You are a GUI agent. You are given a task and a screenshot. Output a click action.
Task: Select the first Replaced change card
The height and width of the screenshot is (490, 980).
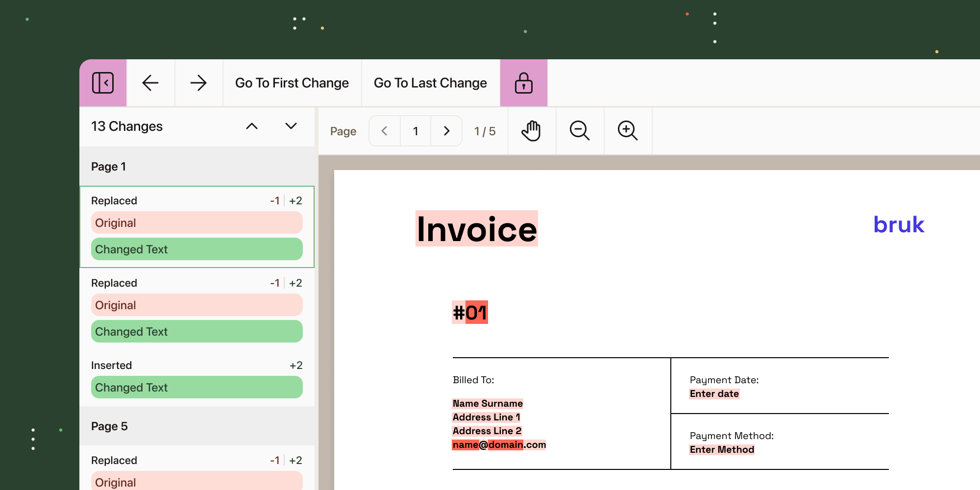(x=197, y=226)
